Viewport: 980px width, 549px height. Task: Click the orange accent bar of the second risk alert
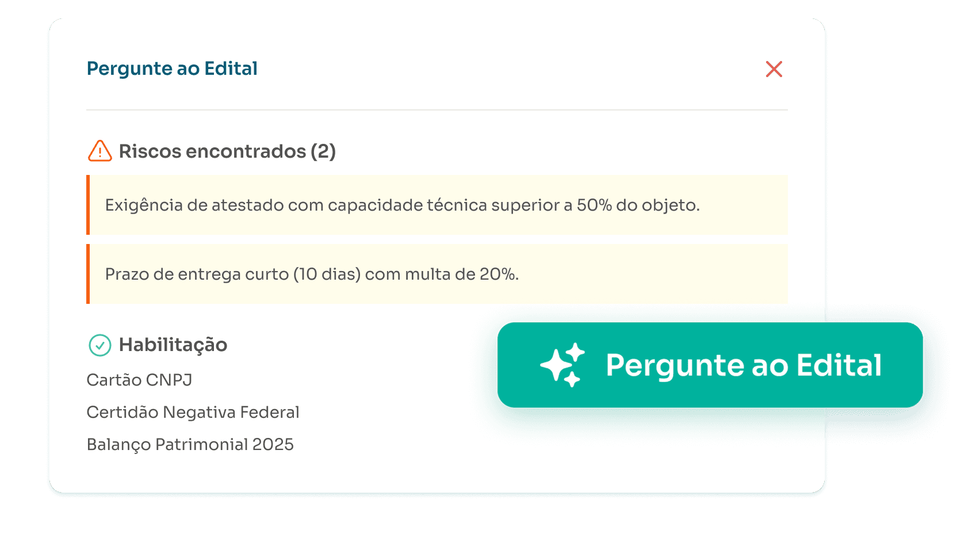(89, 274)
